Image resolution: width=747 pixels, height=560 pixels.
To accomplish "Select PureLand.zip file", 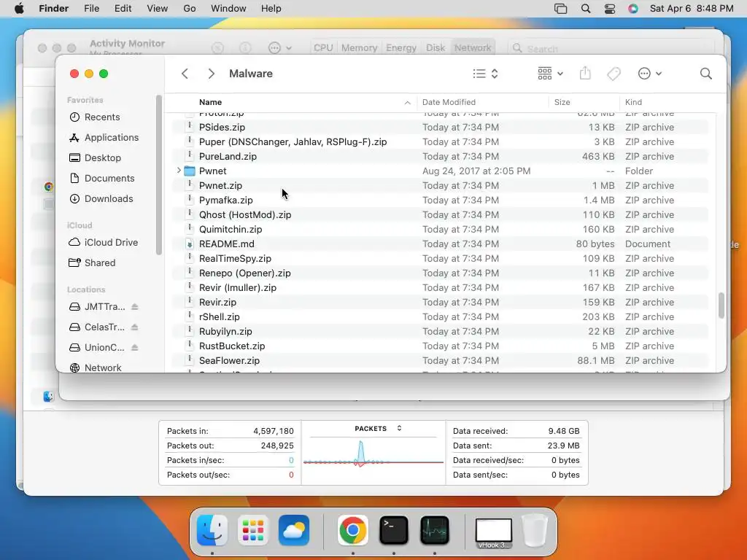I will point(441,156).
